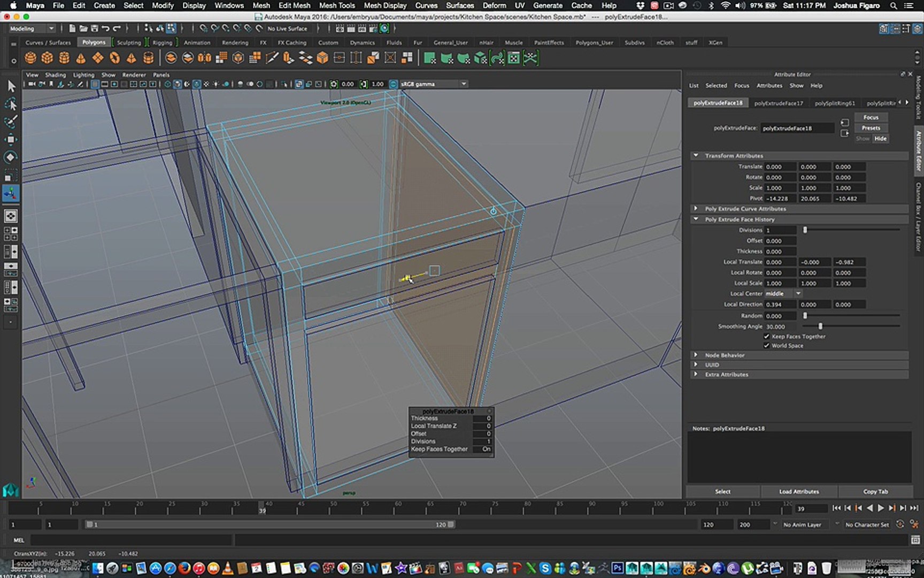Toggle the Auto Key button near timeline
The width and height of the screenshot is (924, 578).
900,524
